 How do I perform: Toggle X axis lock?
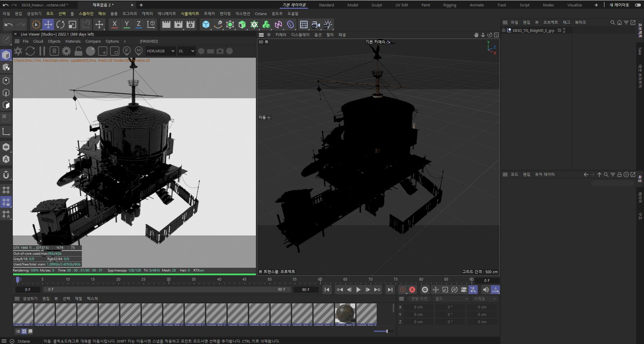pos(114,24)
